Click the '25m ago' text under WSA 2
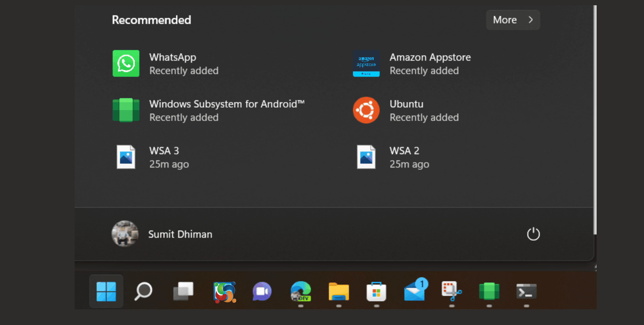 (409, 164)
